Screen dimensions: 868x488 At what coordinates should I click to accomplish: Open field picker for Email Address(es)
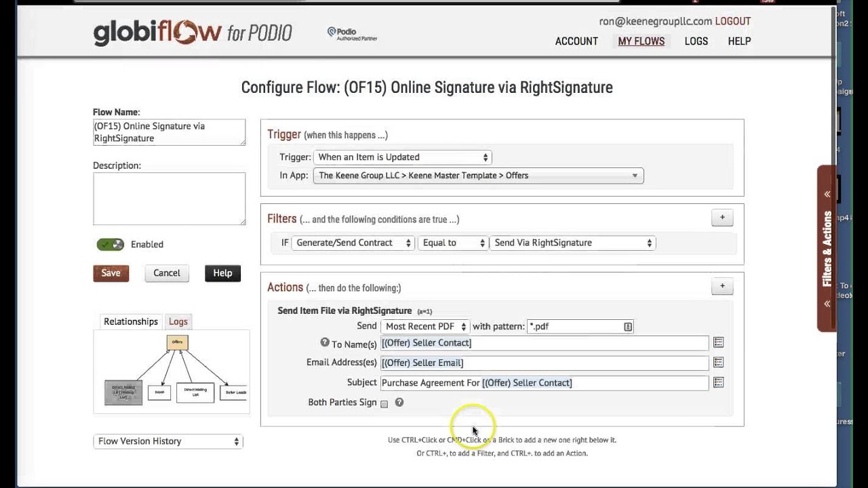(718, 363)
